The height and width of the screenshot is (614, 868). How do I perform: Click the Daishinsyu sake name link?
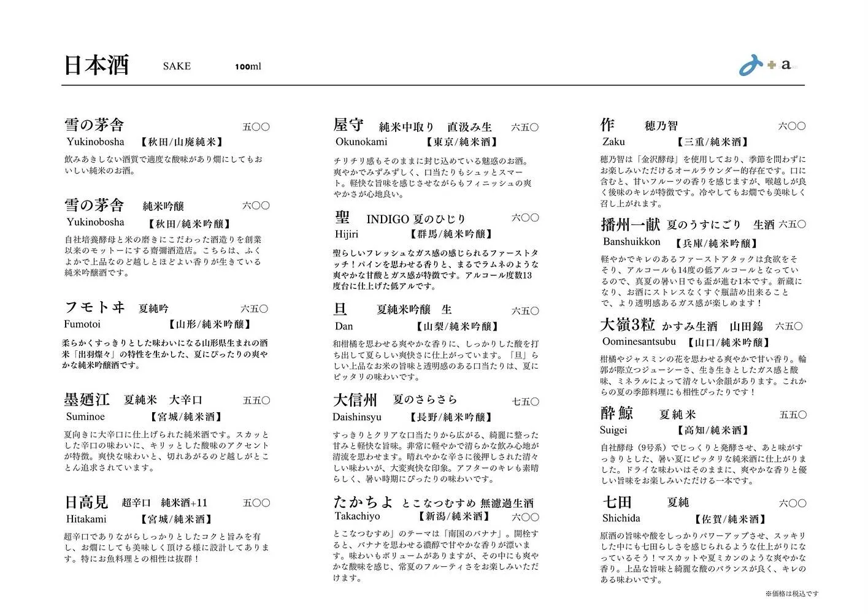(x=357, y=416)
